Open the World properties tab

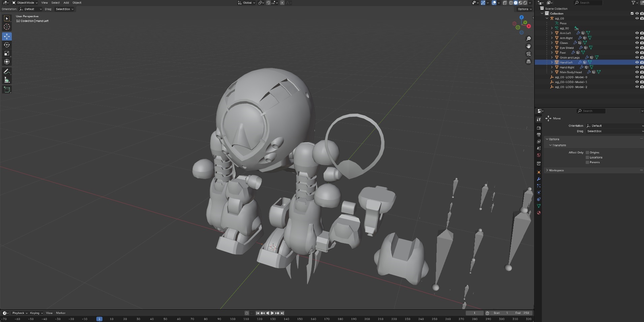[x=539, y=155]
